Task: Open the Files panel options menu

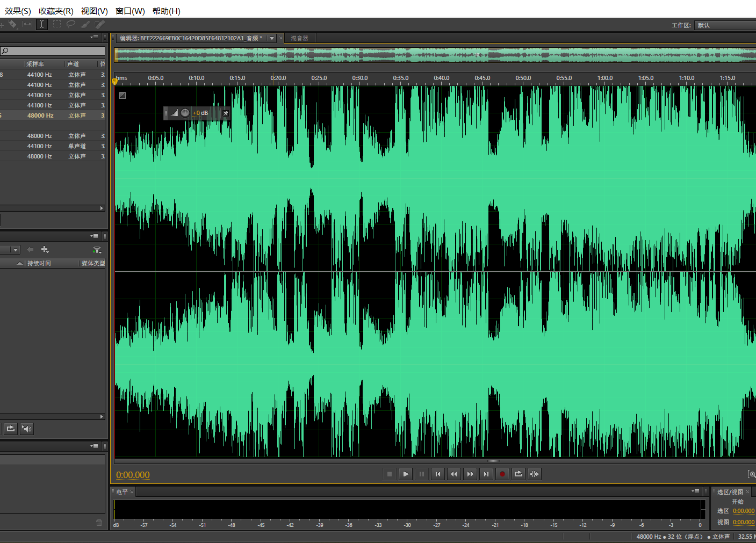Action: point(95,38)
